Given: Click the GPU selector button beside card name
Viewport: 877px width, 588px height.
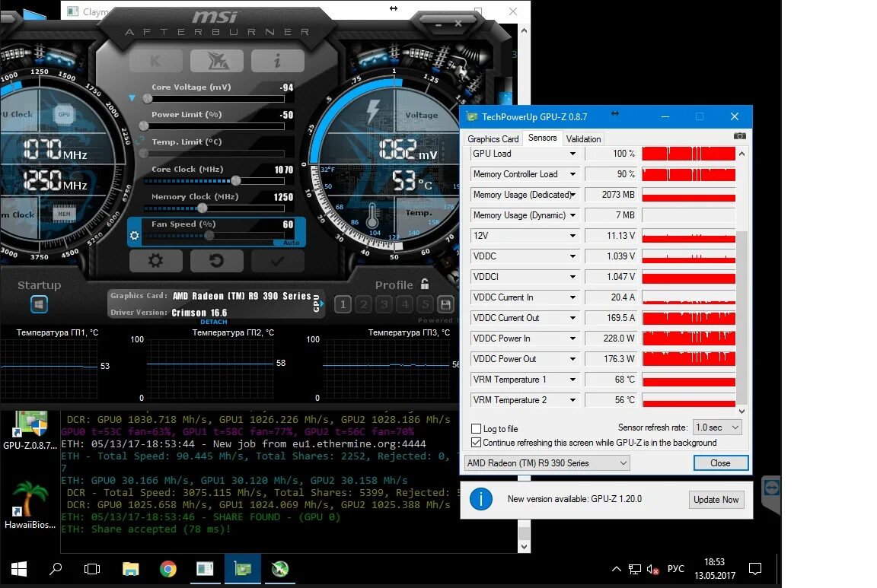Looking at the screenshot, I should [317, 303].
